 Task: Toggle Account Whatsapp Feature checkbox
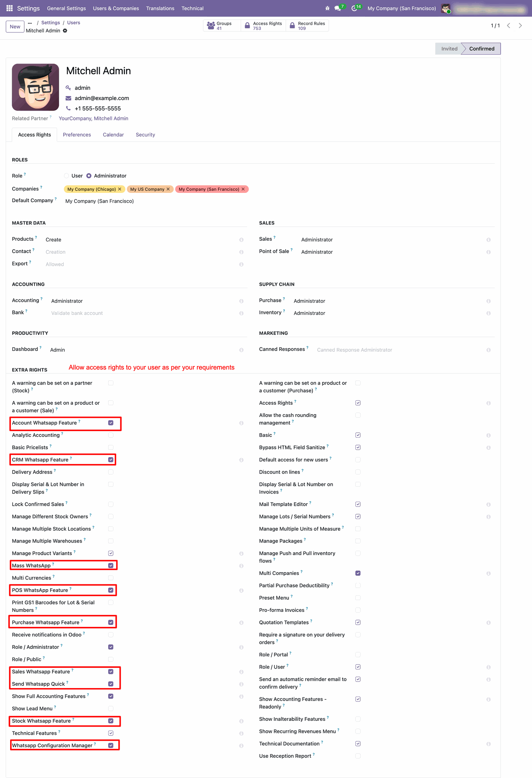111,423
